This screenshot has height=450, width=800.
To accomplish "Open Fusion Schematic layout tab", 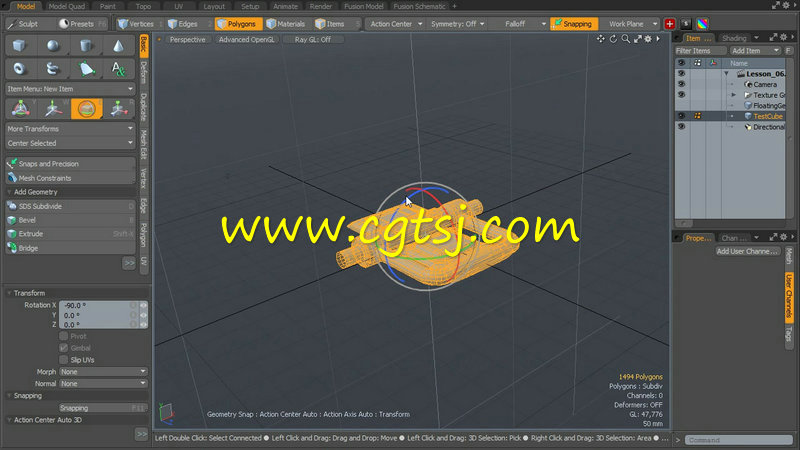I will pyautogui.click(x=419, y=6).
